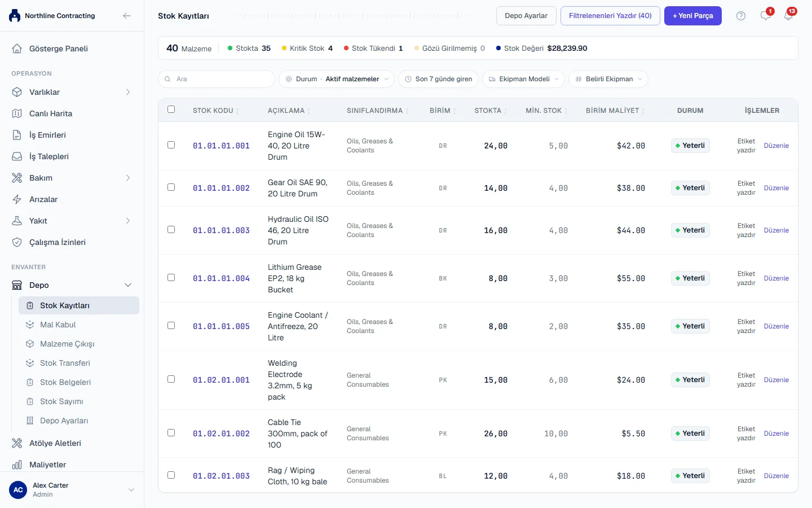Click the Atölye Aletleri tools icon
Image resolution: width=812 pixels, height=508 pixels.
click(x=17, y=443)
